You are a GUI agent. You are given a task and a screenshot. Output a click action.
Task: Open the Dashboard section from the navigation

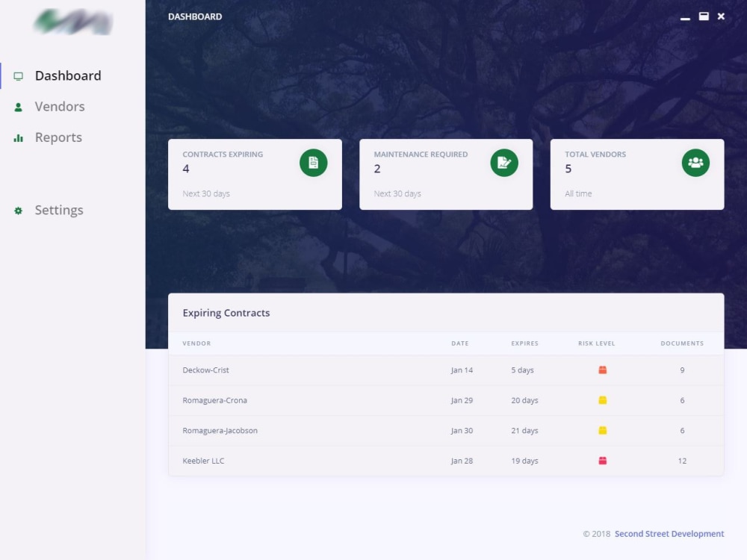click(68, 75)
